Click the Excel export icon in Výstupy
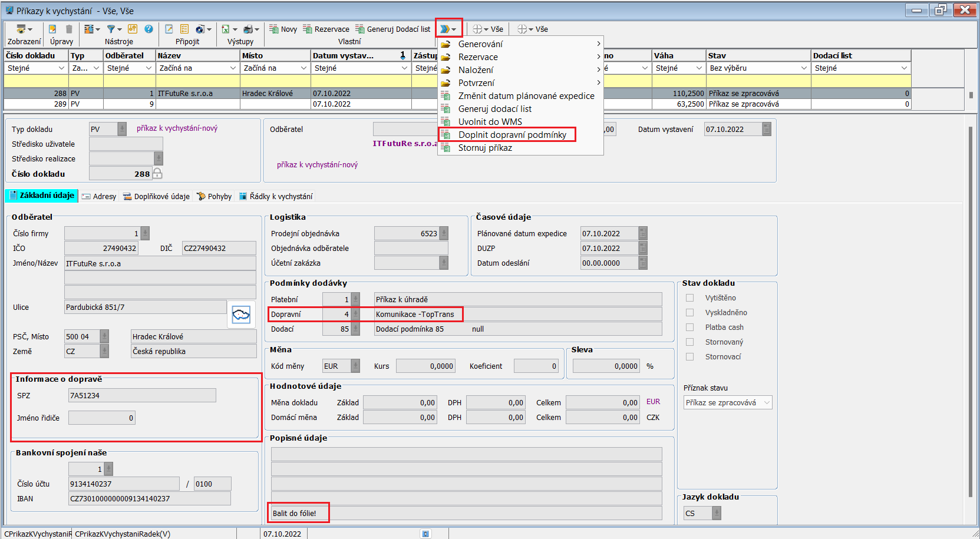 [225, 29]
